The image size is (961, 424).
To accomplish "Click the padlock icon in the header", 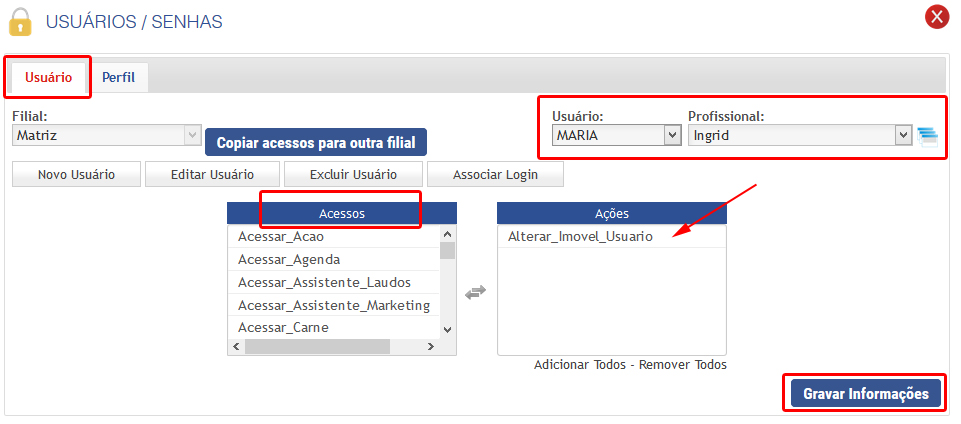I will pyautogui.click(x=21, y=21).
